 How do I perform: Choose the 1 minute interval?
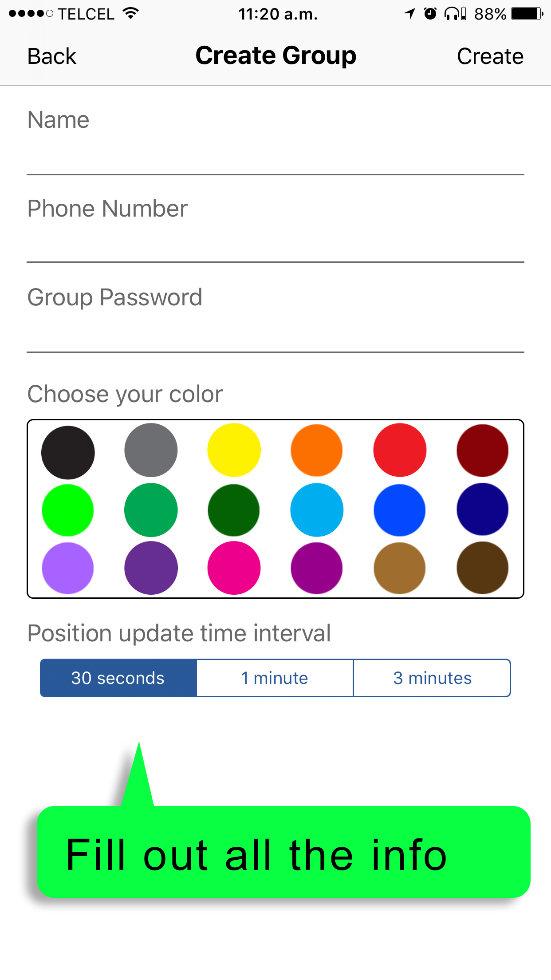[275, 678]
